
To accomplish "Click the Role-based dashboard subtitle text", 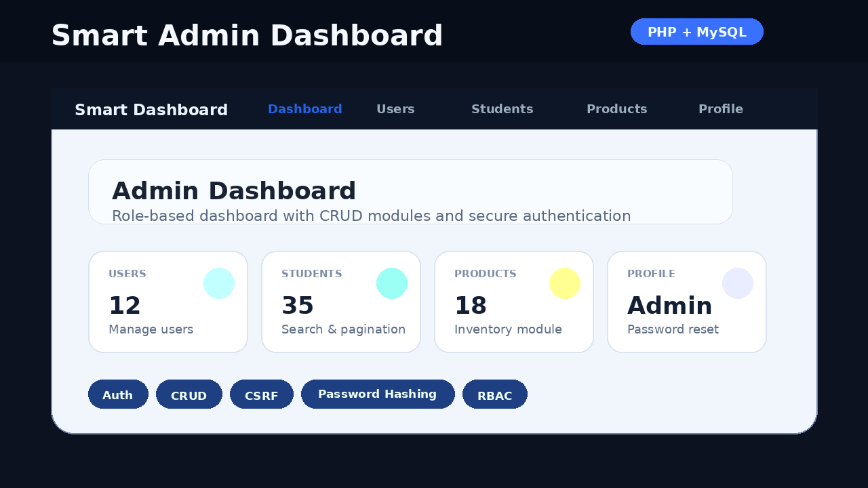I will coord(372,216).
